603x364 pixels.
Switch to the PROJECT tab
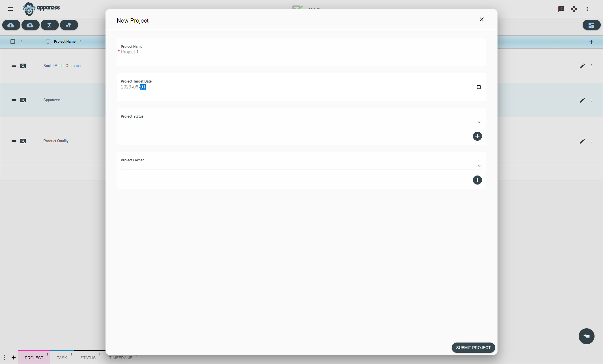34,357
